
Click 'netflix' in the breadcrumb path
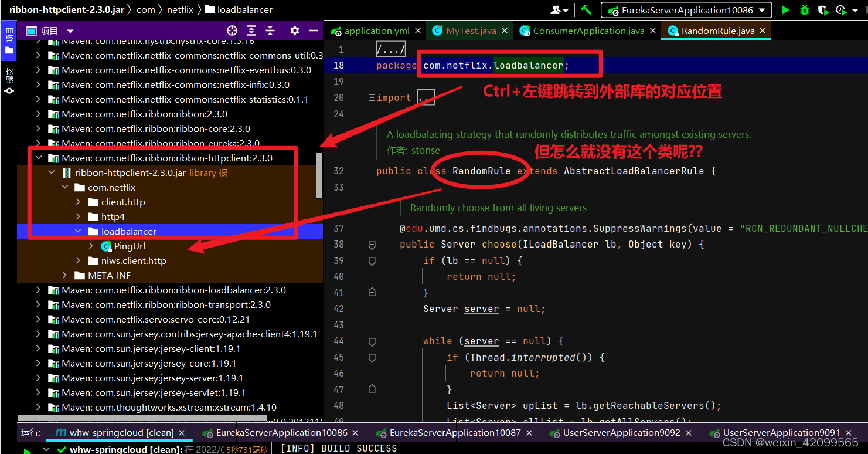pos(180,10)
